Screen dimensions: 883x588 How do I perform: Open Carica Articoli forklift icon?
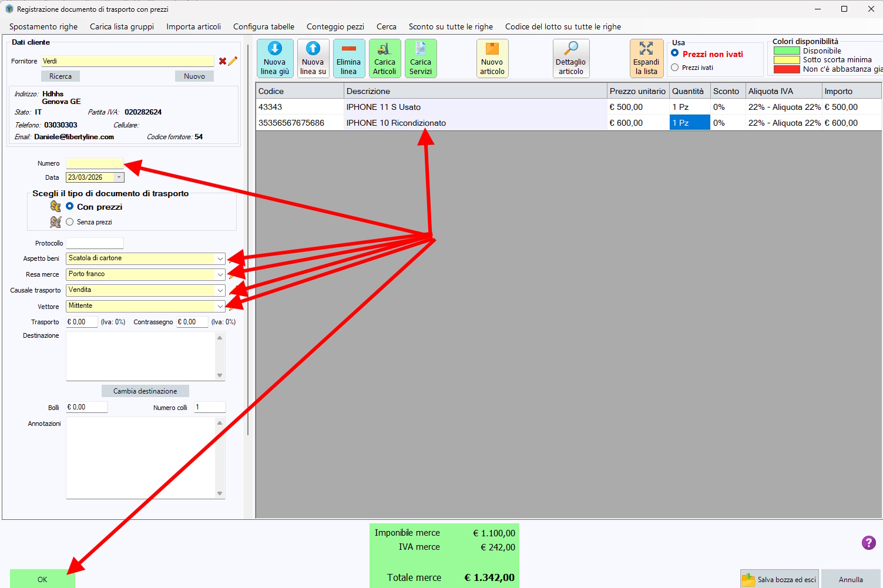(x=384, y=49)
